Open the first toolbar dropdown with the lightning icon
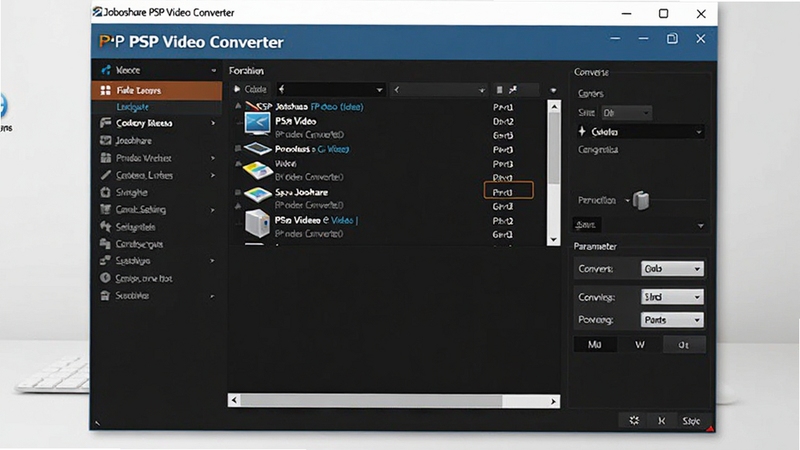The width and height of the screenshot is (800, 450). [x=331, y=90]
